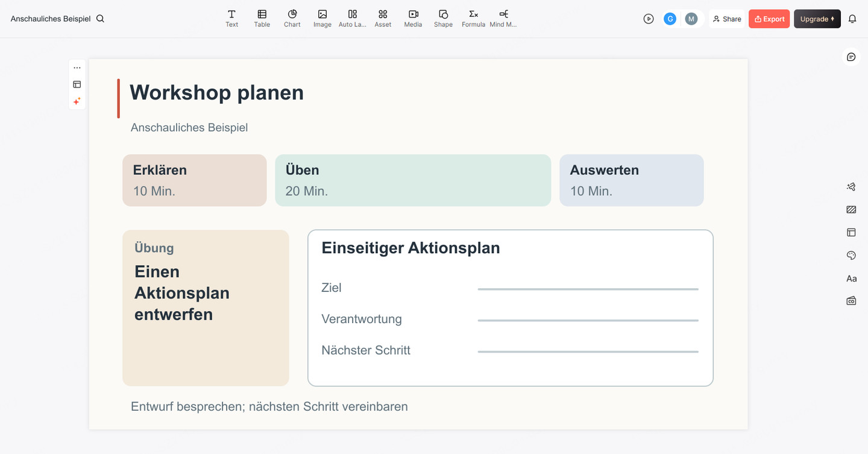Pick the Shape tool
This screenshot has height=454, width=868.
443,18
